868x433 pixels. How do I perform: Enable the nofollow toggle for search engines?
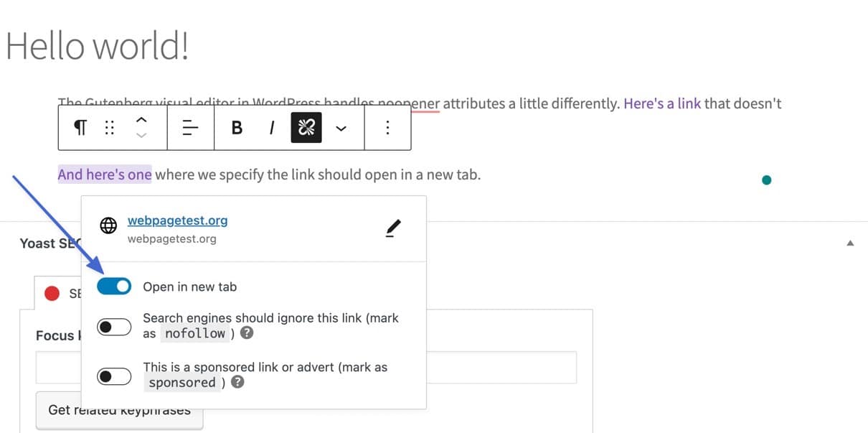point(114,326)
